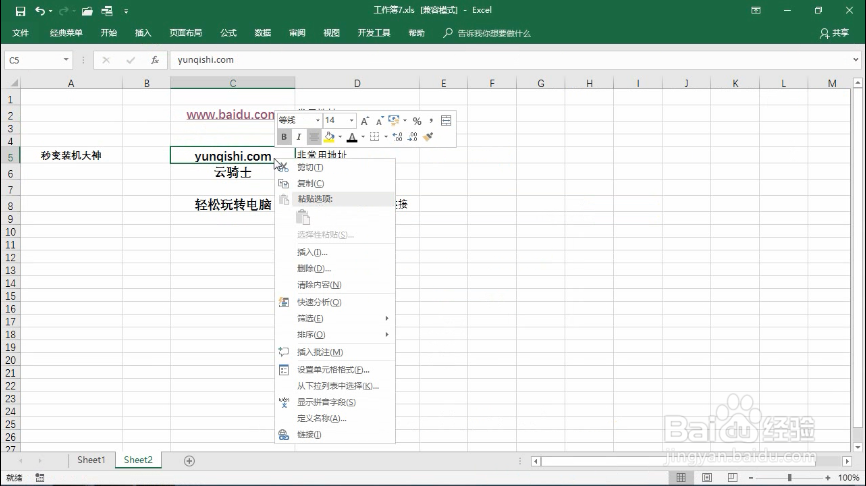Toggle center alignment in mini toolbar
Viewport: 866px width, 486px height.
click(314, 137)
